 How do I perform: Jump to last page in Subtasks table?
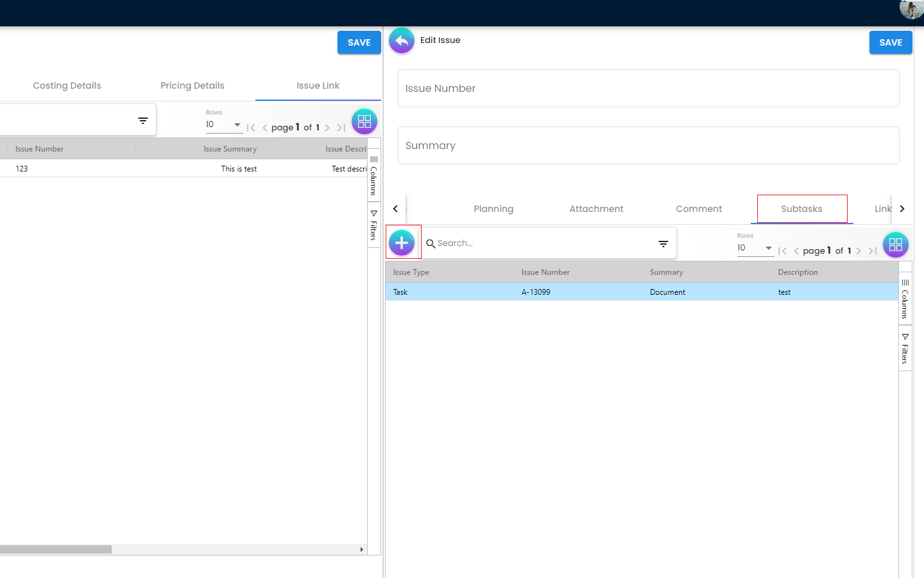coord(872,251)
